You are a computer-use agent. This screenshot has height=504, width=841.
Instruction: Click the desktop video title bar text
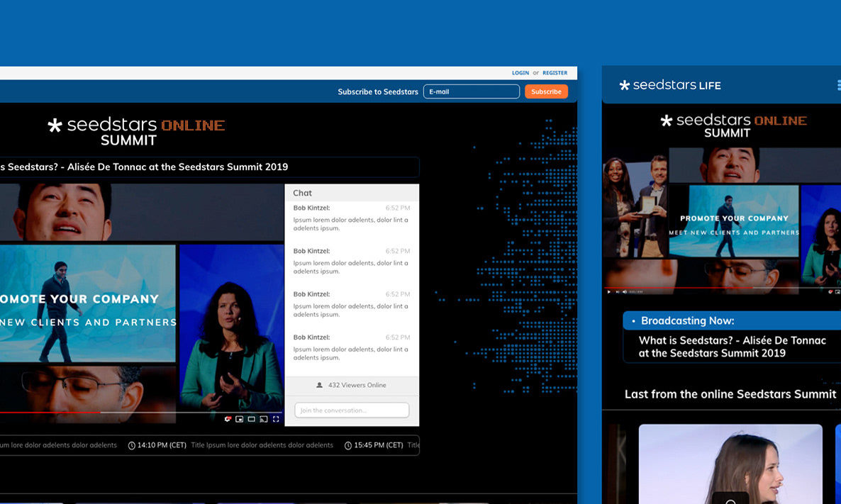tap(144, 167)
